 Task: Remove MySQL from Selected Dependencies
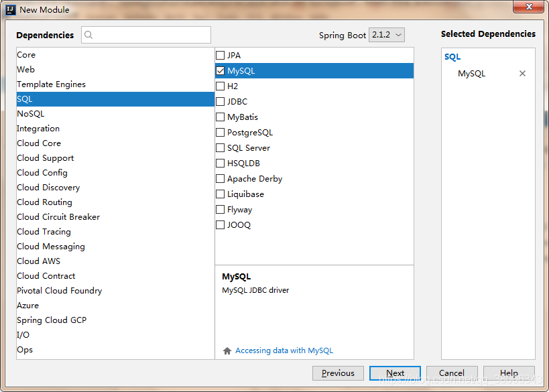(x=522, y=74)
